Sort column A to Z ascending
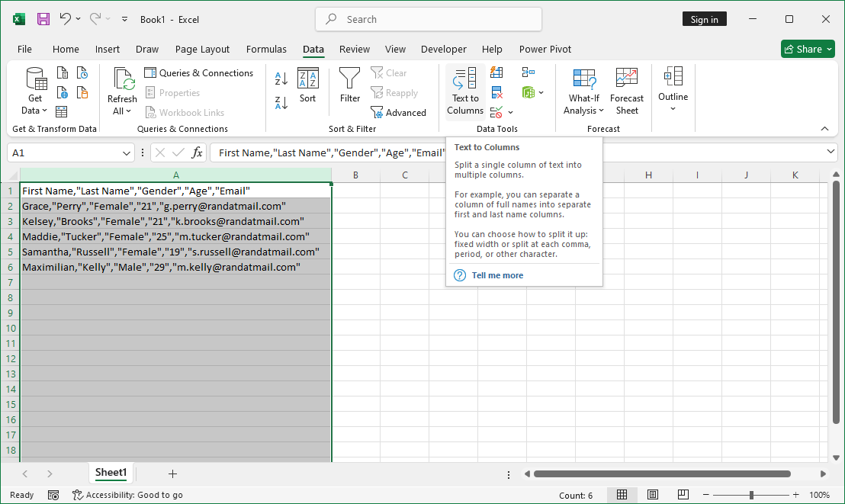Screen dimensions: 845x504 pos(281,79)
